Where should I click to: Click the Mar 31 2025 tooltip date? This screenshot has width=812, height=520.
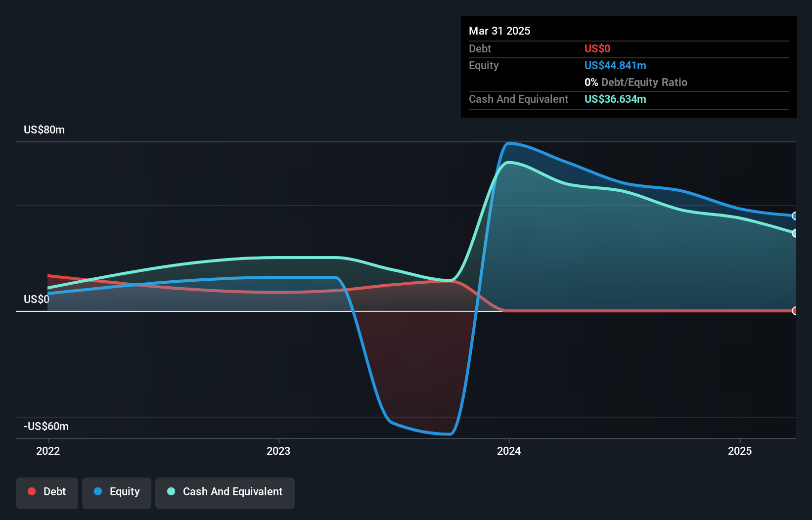pyautogui.click(x=499, y=31)
